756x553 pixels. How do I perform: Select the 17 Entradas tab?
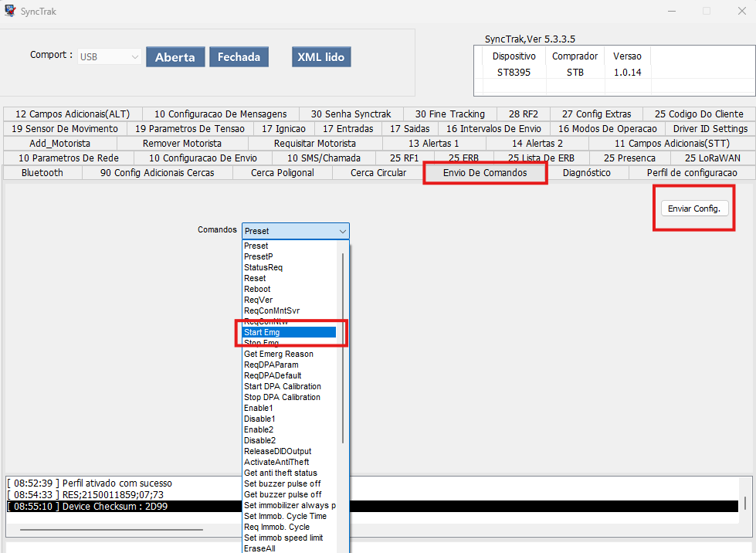coord(348,129)
